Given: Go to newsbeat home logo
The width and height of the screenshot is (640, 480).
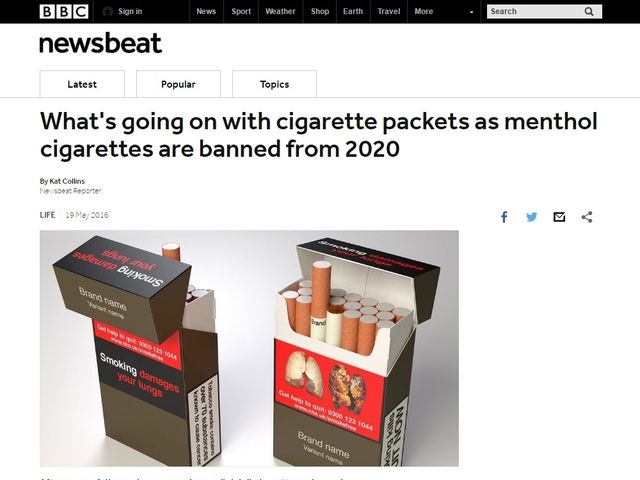Looking at the screenshot, I should tap(100, 43).
